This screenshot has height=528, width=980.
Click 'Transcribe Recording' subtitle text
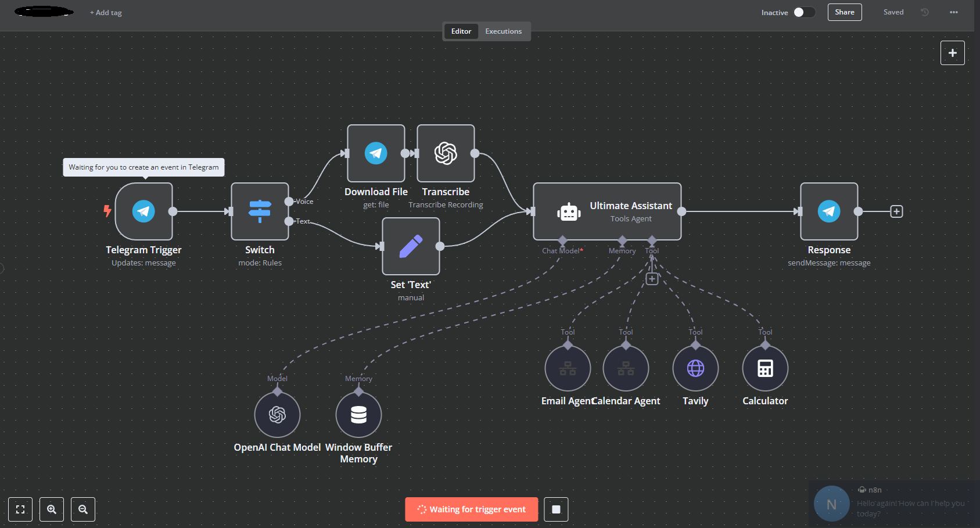[446, 205]
